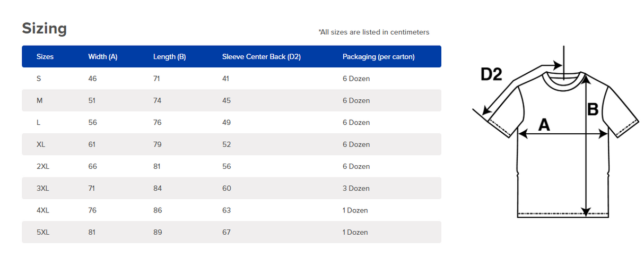
Task: Click the Width (A) column header
Action: pos(102,57)
